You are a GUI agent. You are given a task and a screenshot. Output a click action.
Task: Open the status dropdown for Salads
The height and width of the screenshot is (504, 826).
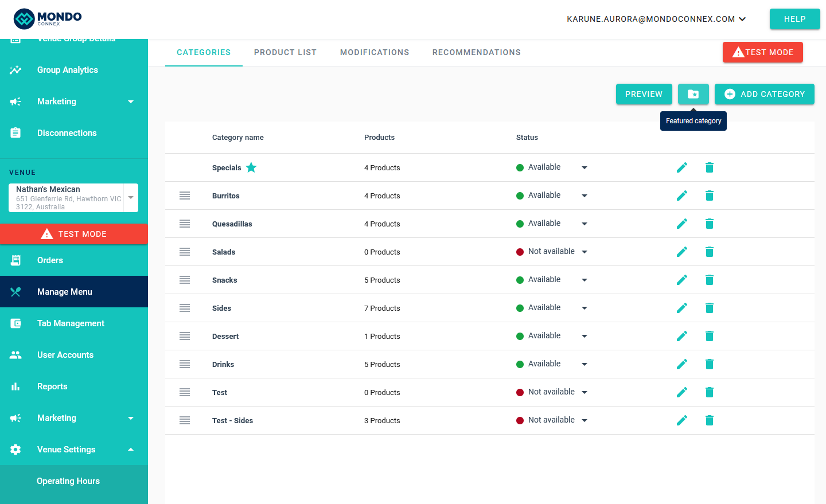pos(584,252)
